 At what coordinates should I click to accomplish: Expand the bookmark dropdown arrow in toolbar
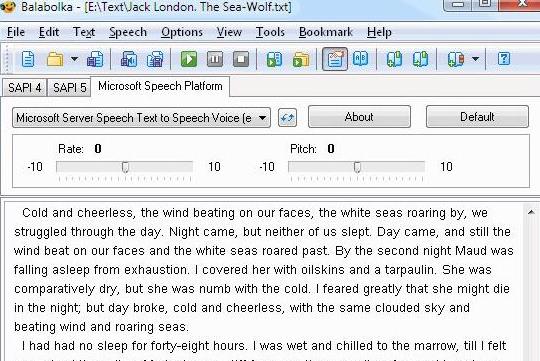click(475, 59)
